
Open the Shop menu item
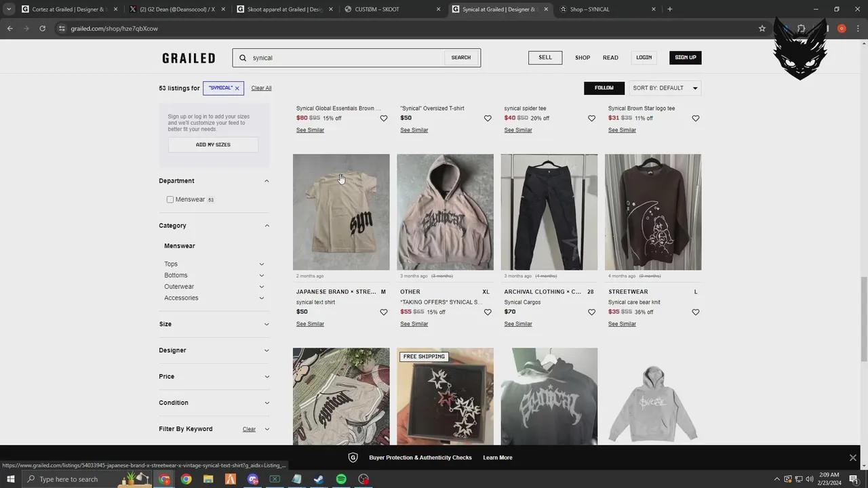click(582, 58)
